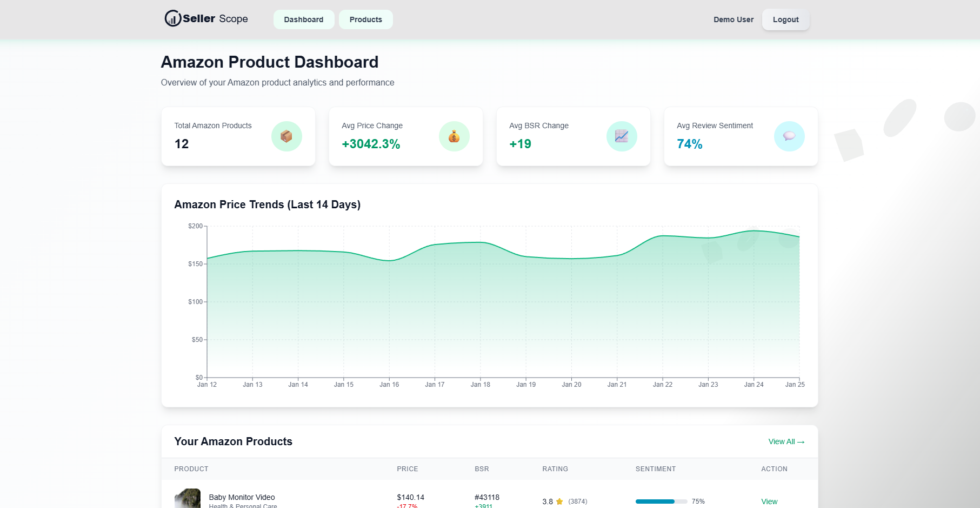Click the SENTIMENT column header
This screenshot has width=980, height=508.
[656, 469]
